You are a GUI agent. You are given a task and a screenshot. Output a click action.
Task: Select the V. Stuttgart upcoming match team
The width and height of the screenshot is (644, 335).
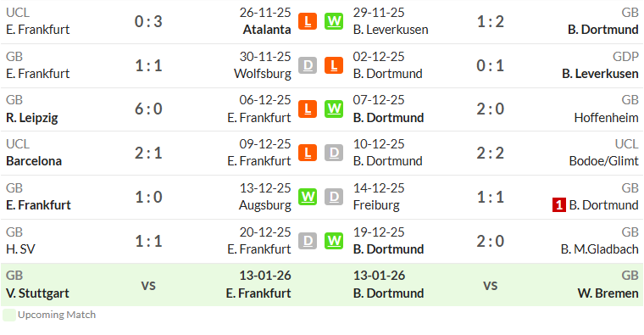pos(37,293)
